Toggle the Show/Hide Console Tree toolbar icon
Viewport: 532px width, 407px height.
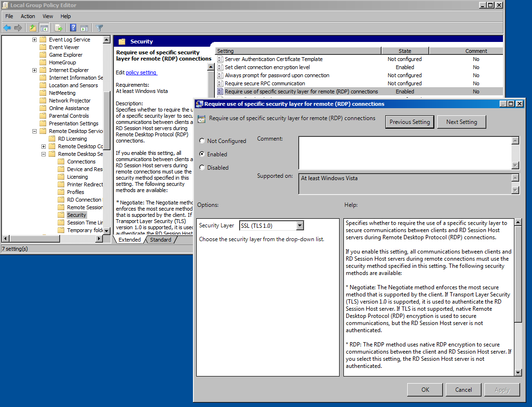tap(43, 28)
